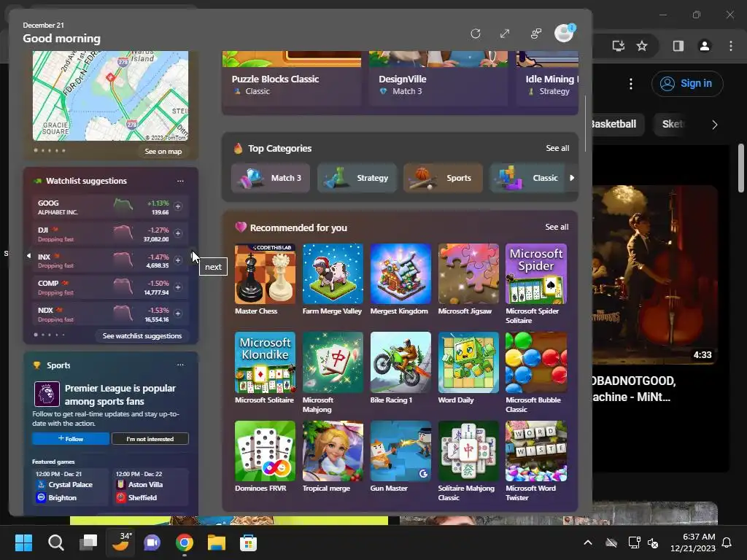The image size is (747, 560).
Task: Open Tropical merge game
Action: [333, 456]
